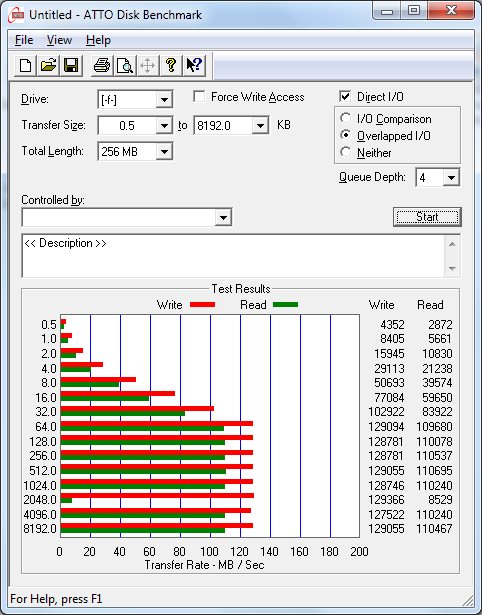Enable Force Write Access checkbox

199,96
